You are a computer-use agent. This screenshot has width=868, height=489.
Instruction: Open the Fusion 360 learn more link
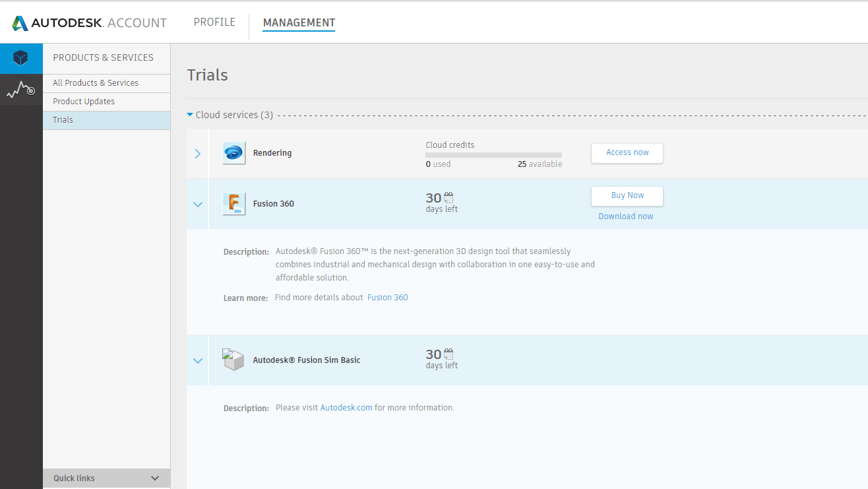(x=388, y=298)
